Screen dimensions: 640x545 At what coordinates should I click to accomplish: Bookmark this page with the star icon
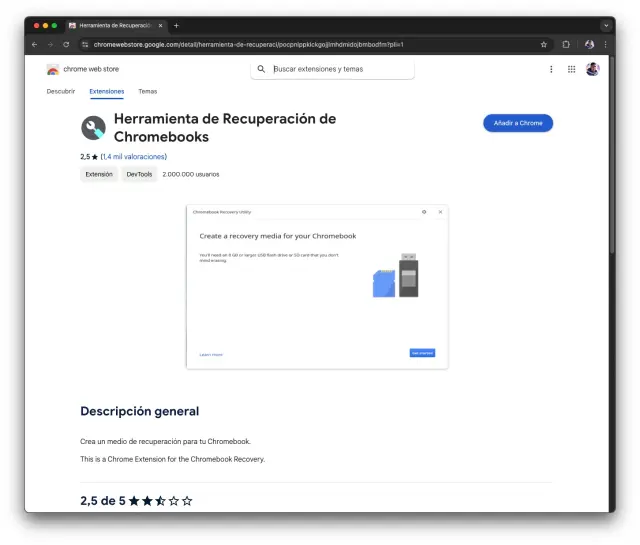click(x=544, y=44)
